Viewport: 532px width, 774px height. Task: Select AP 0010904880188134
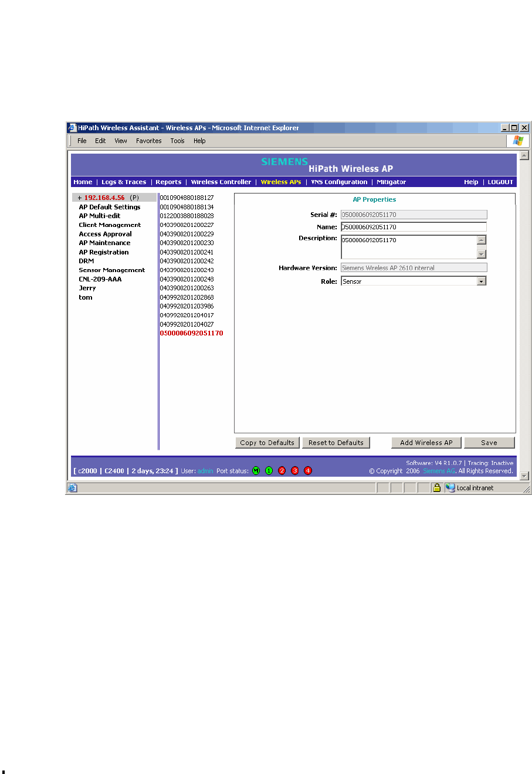coord(187,207)
